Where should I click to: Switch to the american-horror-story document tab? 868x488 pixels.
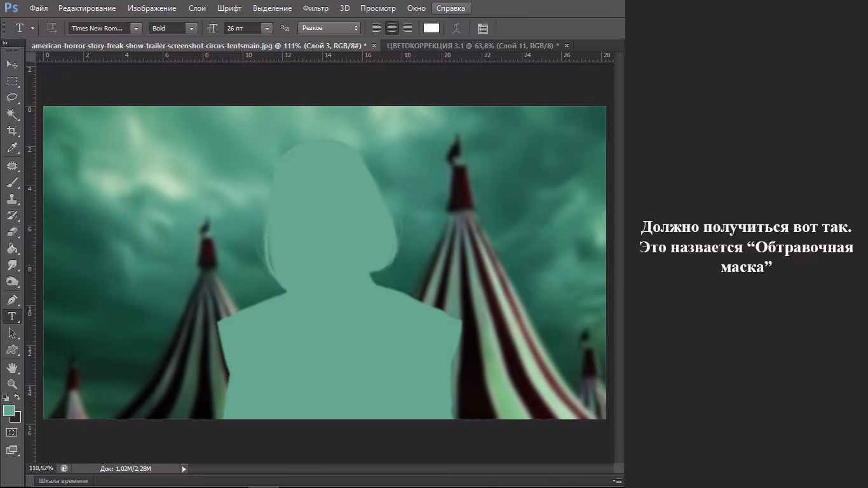pos(199,46)
